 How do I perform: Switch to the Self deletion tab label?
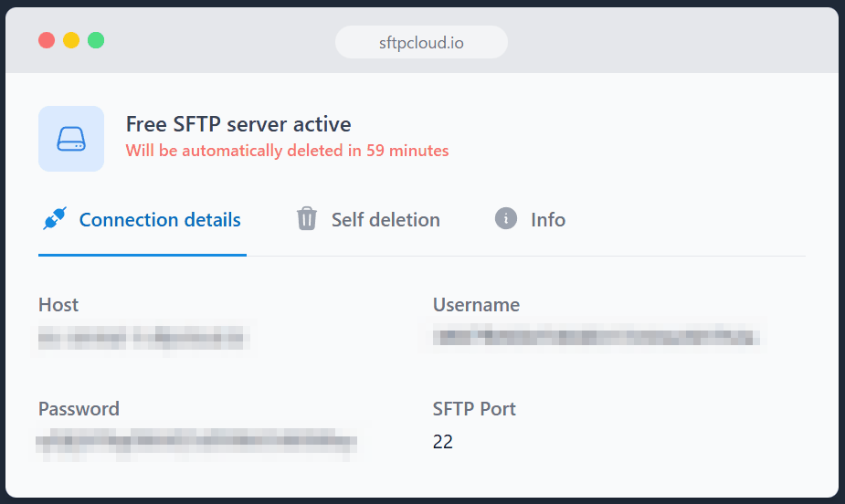click(386, 220)
